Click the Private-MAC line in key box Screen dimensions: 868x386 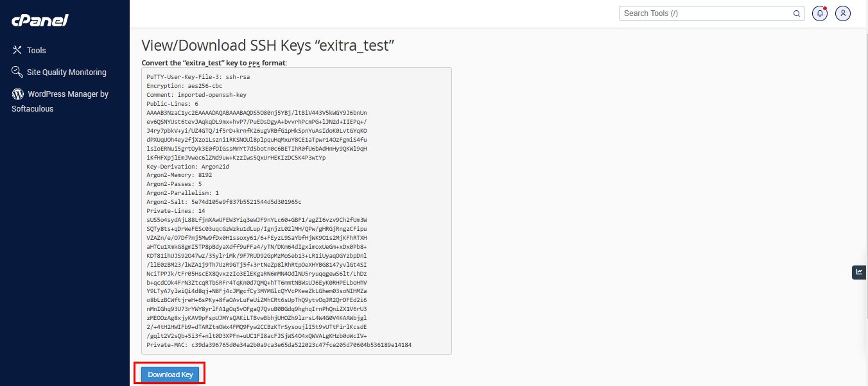[x=279, y=345]
